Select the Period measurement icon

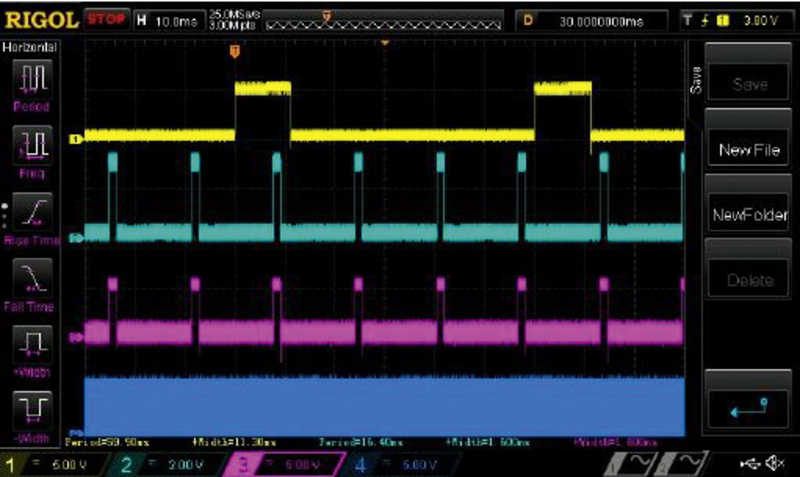point(32,79)
